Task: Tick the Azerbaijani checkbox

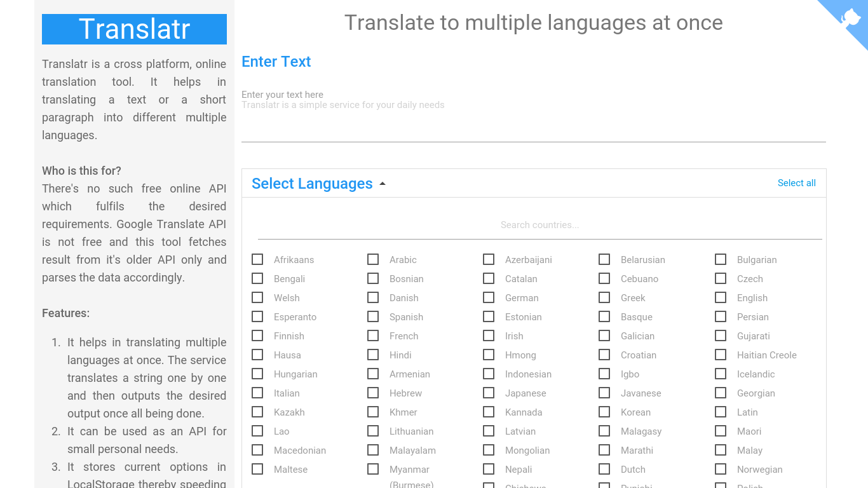Action: pos(489,259)
